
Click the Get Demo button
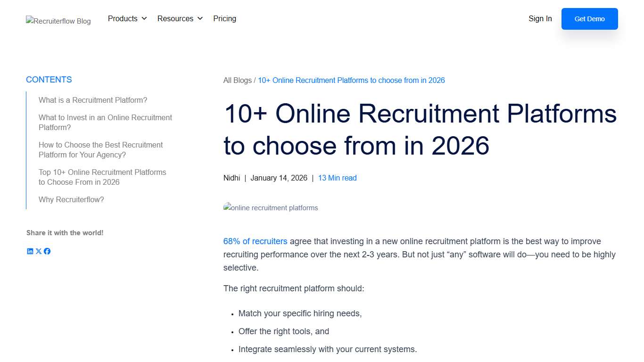pyautogui.click(x=589, y=19)
